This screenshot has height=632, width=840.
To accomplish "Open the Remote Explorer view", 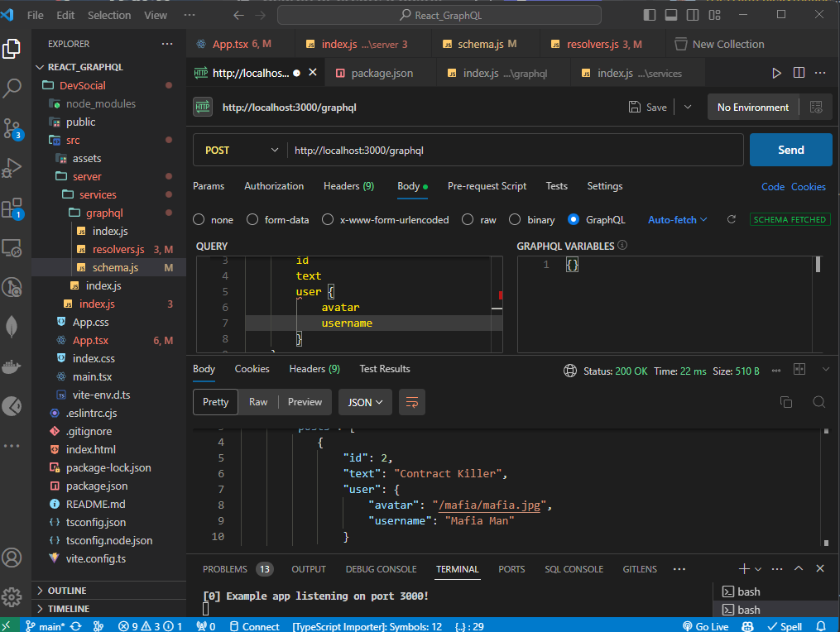I will 12,248.
